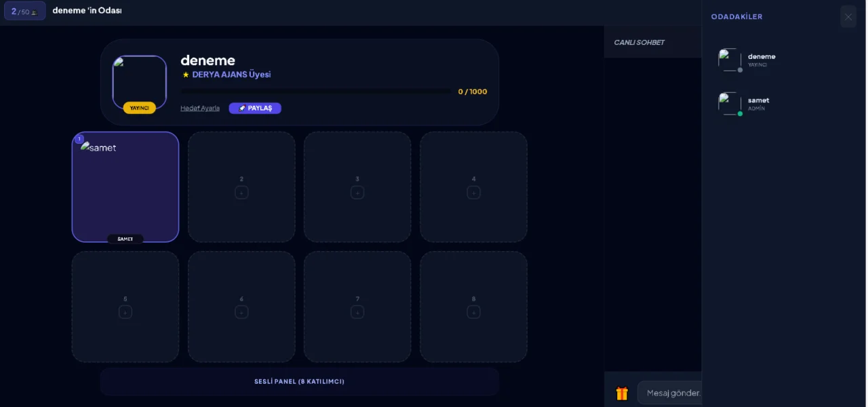Viewport: 868px width, 407px height.
Task: Click the plus icon in seat 2
Action: (x=241, y=193)
